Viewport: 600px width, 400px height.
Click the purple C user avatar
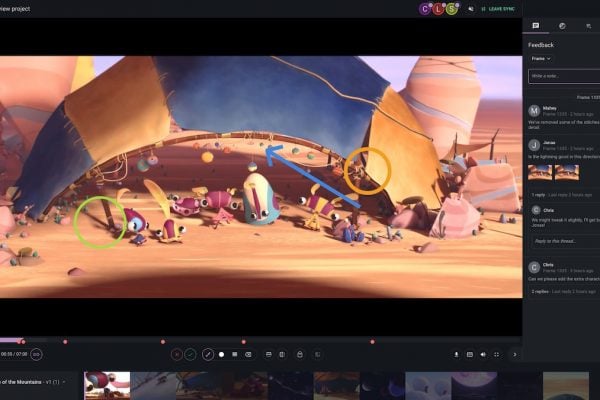(x=425, y=9)
